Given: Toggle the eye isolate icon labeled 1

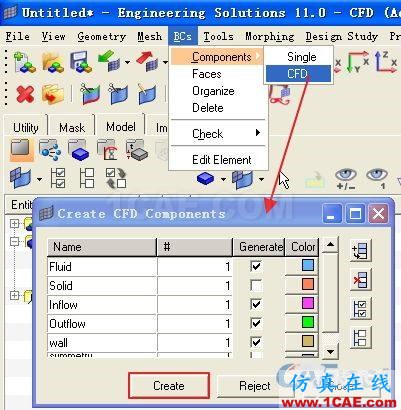Looking at the screenshot, I should click(377, 178).
